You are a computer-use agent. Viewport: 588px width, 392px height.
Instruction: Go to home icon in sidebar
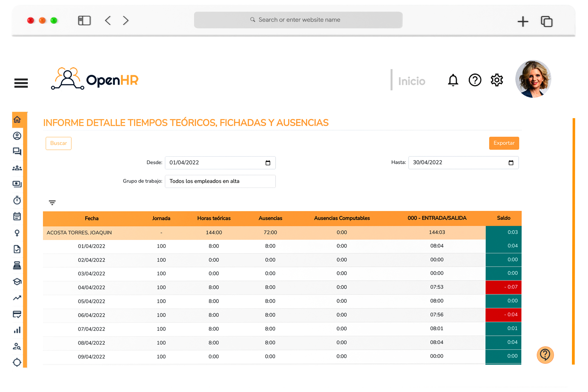pyautogui.click(x=17, y=120)
